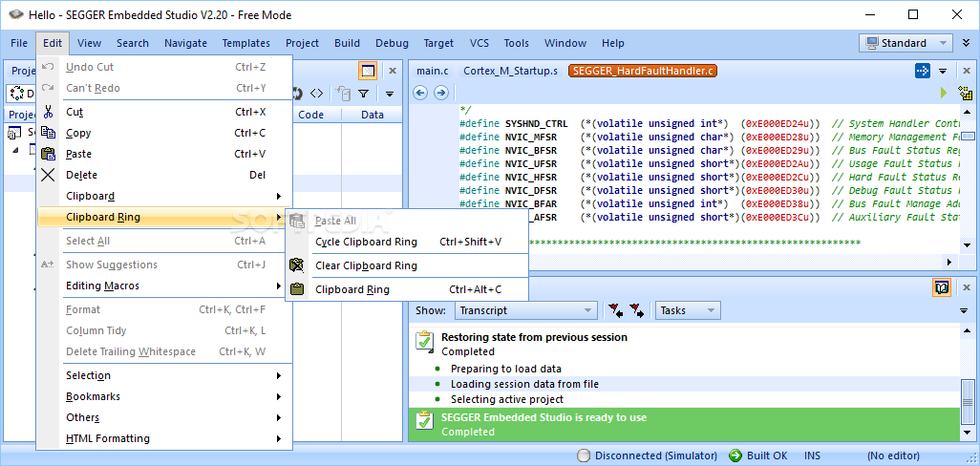Open the Debug menu in menu bar
Image resolution: width=980 pixels, height=466 pixels.
click(x=392, y=43)
